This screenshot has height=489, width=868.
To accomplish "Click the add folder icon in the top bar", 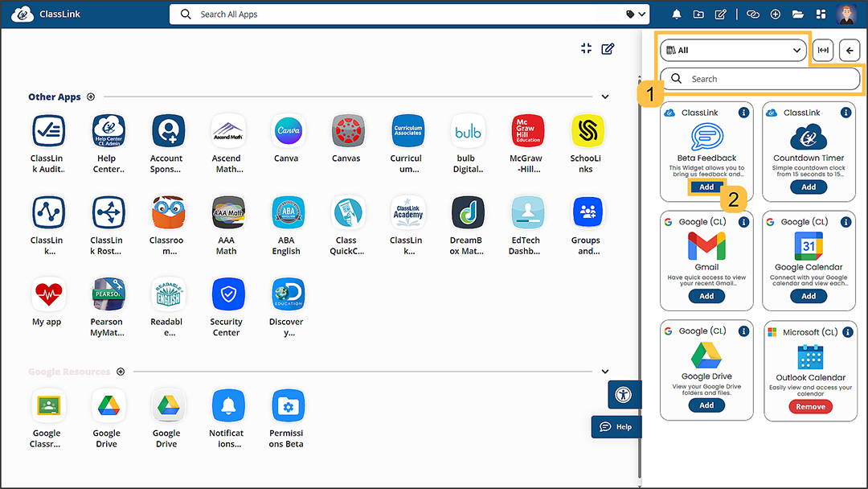I will tap(698, 14).
